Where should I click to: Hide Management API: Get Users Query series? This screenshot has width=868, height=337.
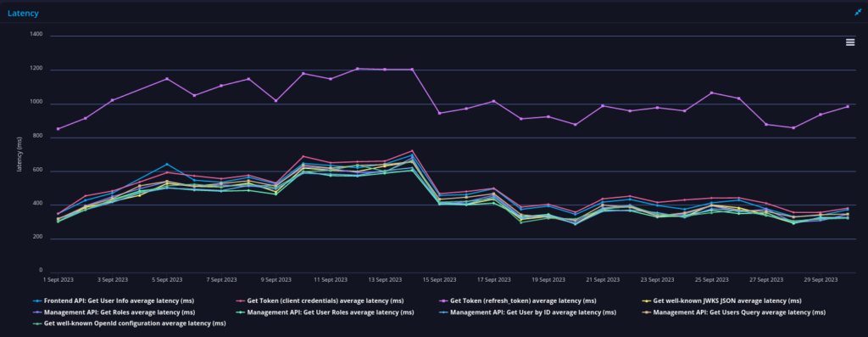click(734, 312)
